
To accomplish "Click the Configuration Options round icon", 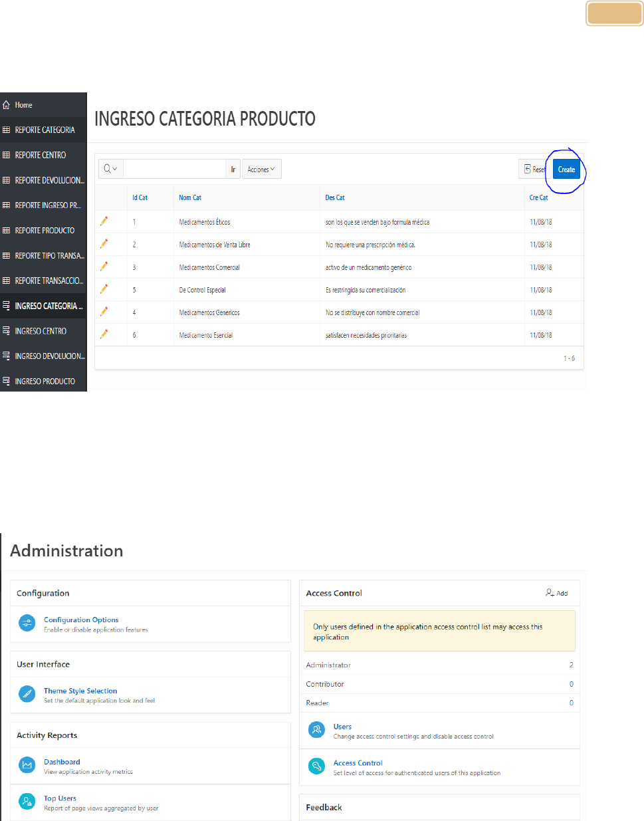I will [x=27, y=624].
